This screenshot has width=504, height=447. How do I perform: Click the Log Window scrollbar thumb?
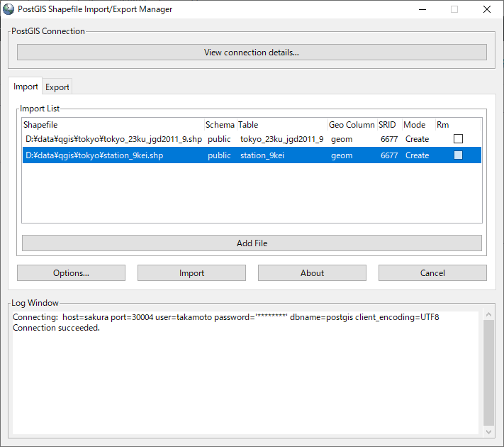(x=488, y=372)
